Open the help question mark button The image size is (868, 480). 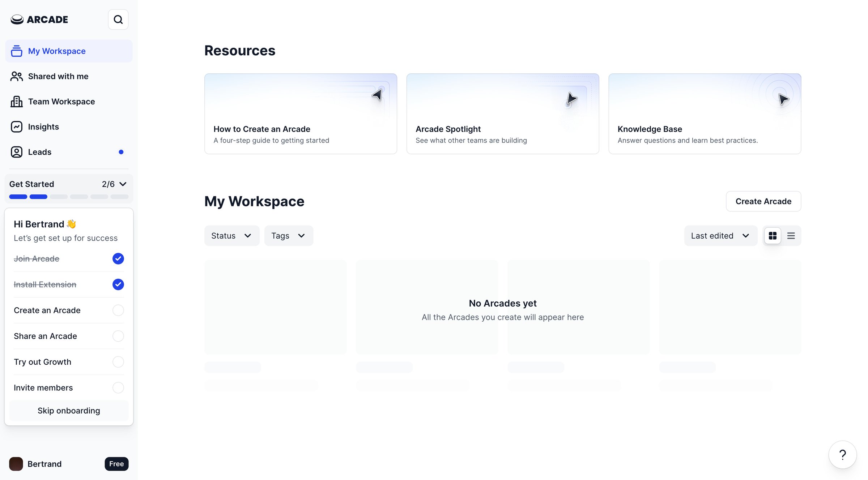point(843,455)
